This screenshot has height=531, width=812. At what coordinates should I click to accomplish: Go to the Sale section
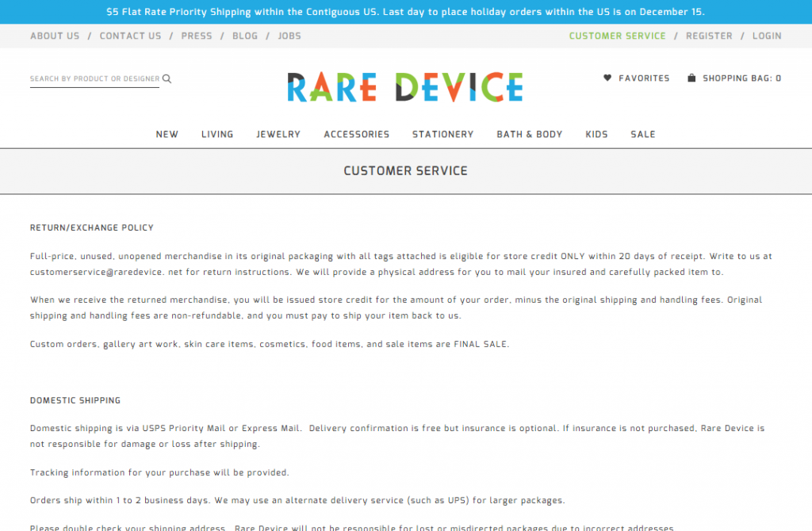(x=643, y=134)
